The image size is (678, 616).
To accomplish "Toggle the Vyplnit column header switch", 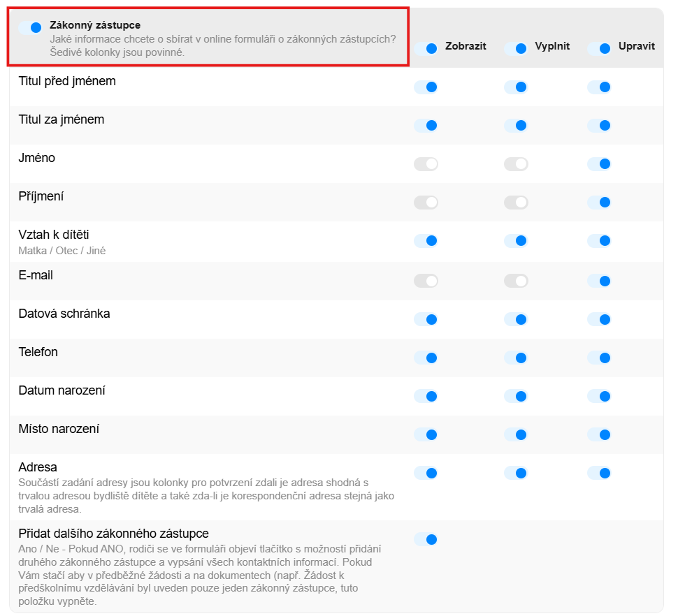I will pyautogui.click(x=515, y=48).
